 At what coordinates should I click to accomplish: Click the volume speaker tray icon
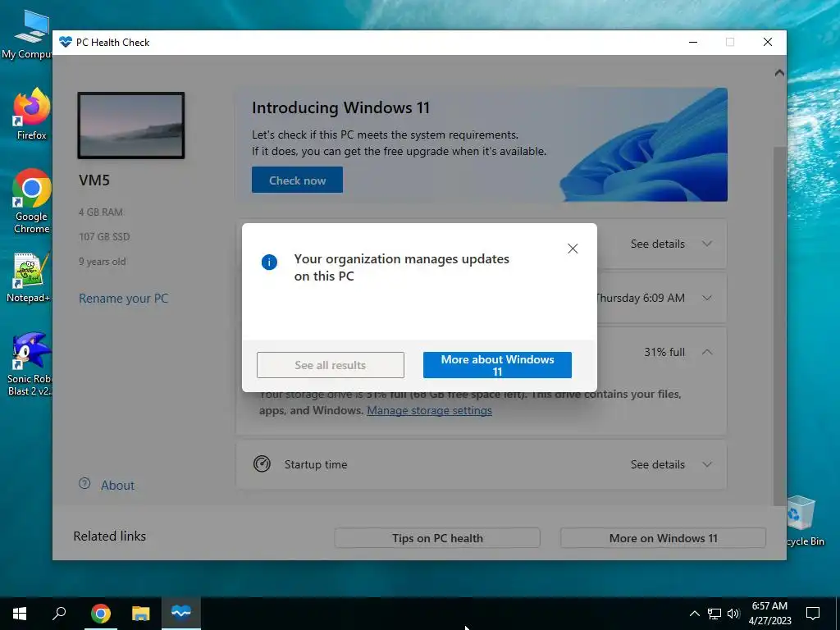[733, 614]
